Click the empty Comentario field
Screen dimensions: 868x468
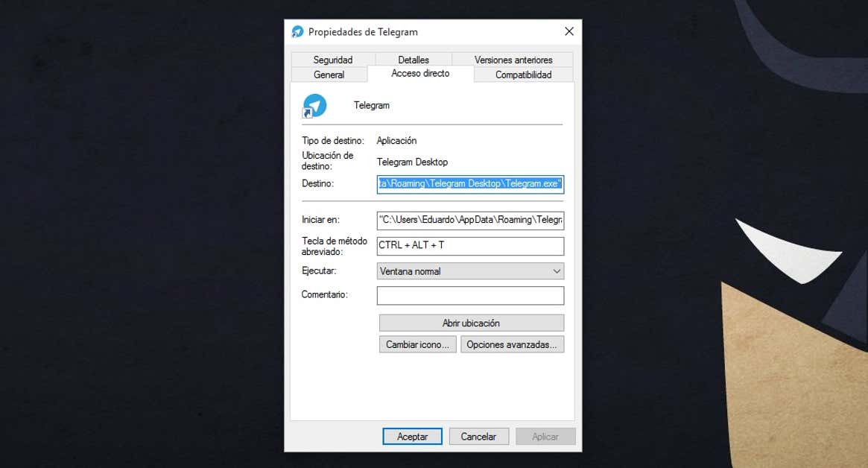pyautogui.click(x=471, y=295)
